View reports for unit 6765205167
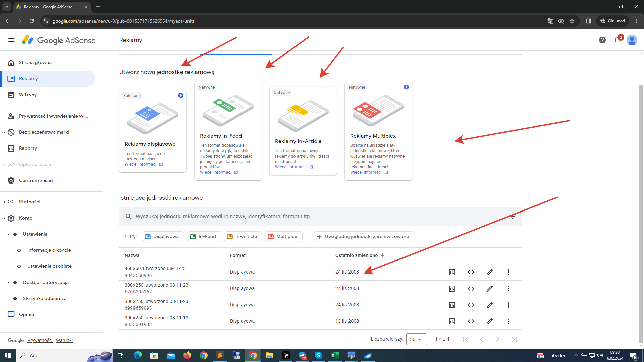This screenshot has width=644, height=362. 452,289
